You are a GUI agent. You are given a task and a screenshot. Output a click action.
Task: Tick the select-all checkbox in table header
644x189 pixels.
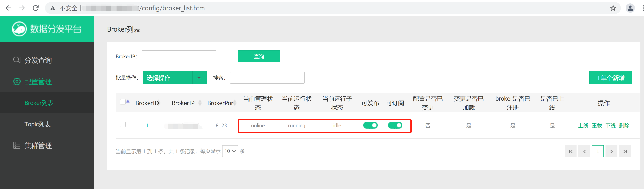pos(123,102)
